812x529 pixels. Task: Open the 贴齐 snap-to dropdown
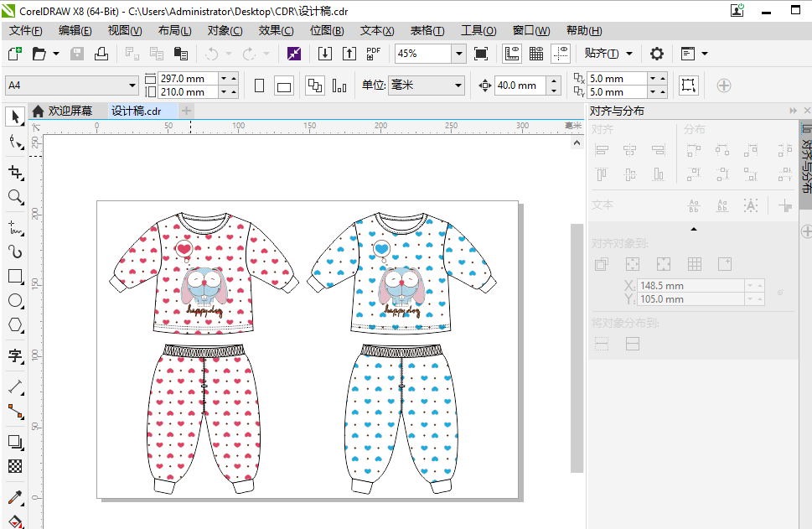629,54
